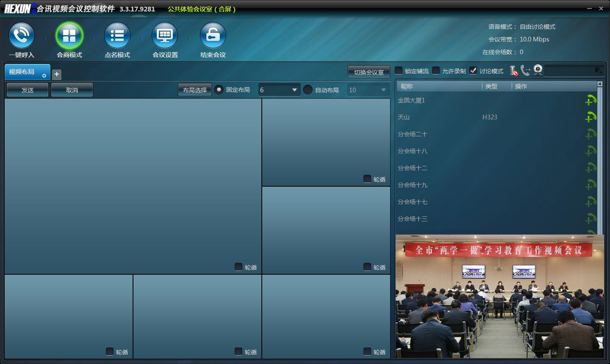The width and height of the screenshot is (610, 364).
Task: Switch to 点名模式 list icon
Action: [x=117, y=36]
